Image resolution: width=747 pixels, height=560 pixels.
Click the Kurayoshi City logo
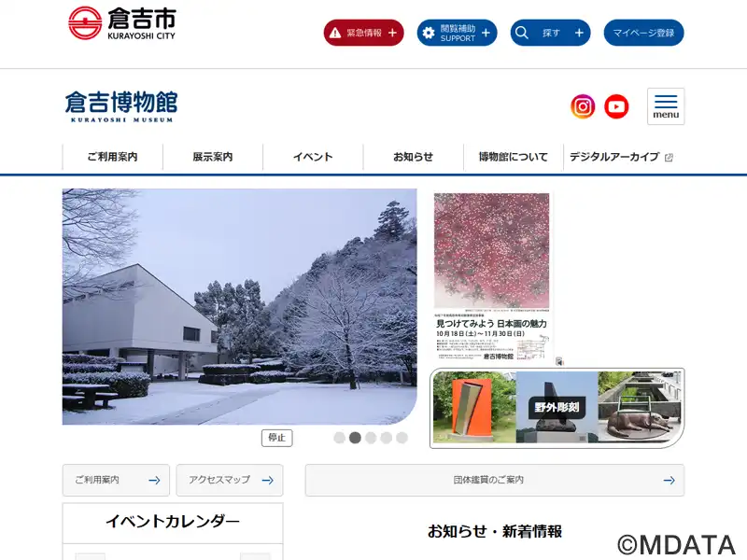(x=122, y=22)
